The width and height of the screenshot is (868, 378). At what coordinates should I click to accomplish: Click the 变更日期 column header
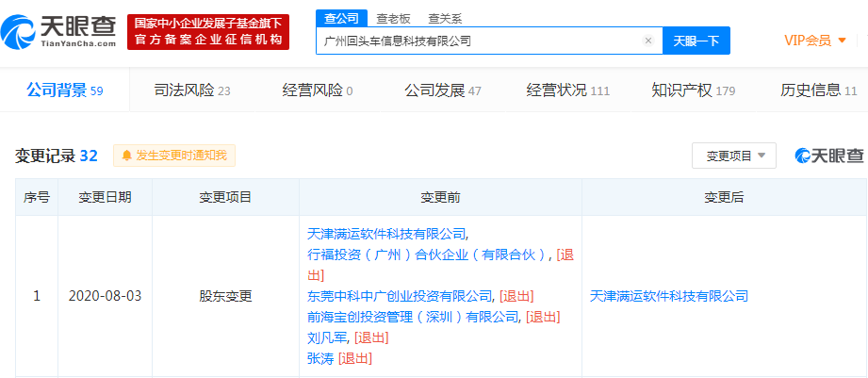coord(105,197)
